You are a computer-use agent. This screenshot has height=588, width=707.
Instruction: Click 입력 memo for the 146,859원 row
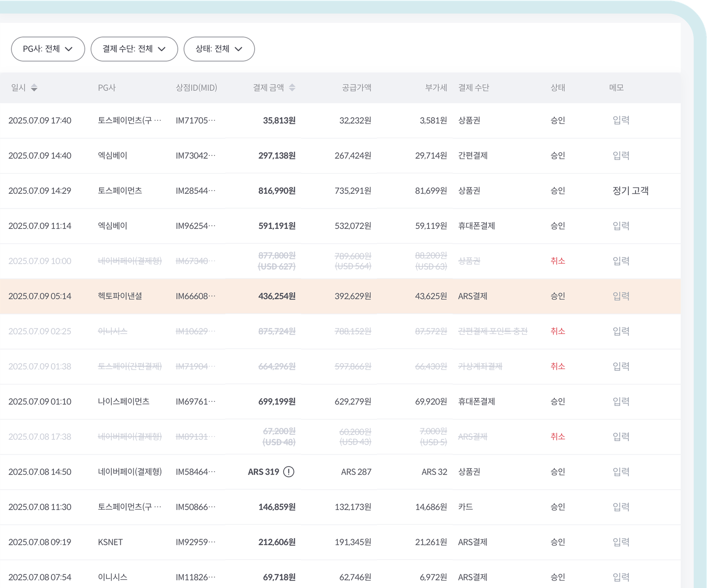(621, 507)
